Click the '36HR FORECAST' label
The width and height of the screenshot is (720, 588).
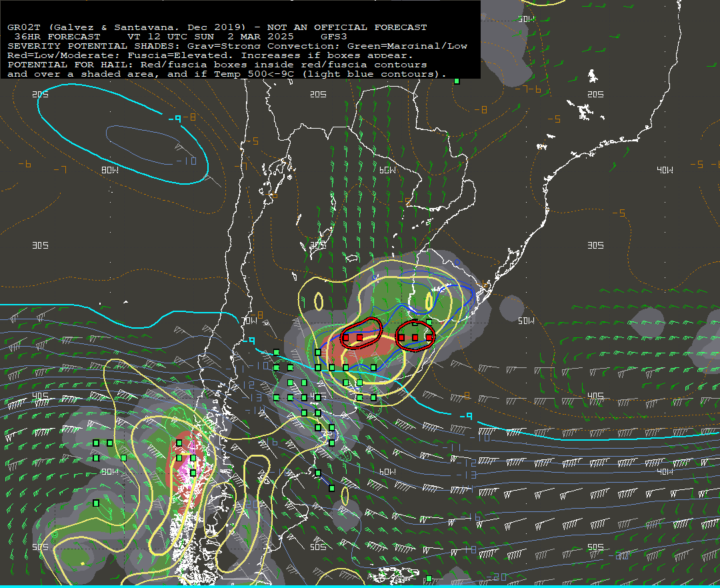tap(57, 37)
